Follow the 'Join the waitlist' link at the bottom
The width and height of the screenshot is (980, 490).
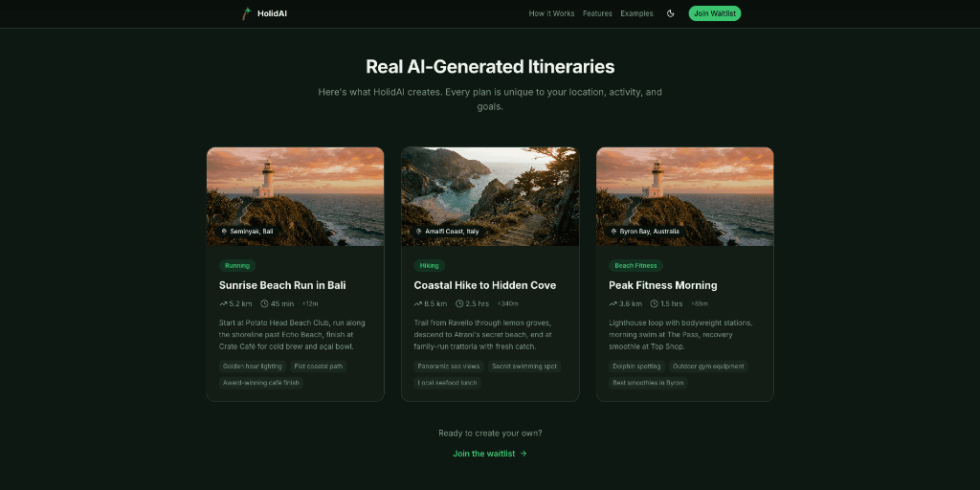click(489, 454)
